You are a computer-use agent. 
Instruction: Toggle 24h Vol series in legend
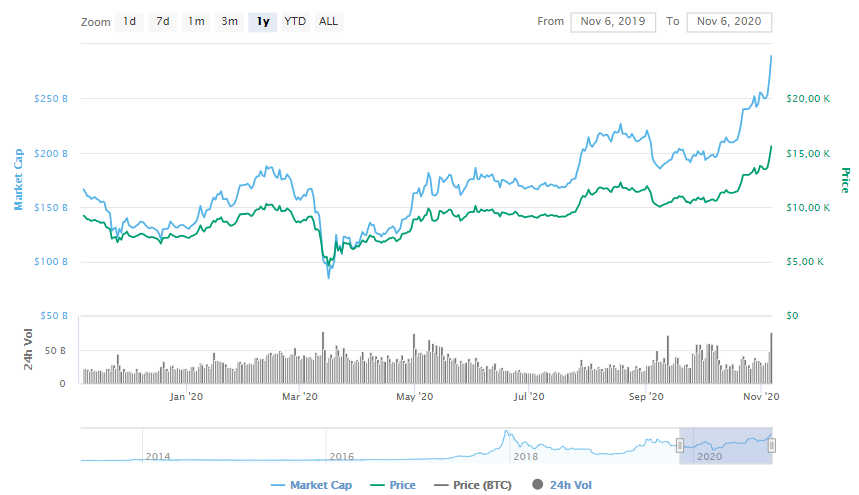click(562, 485)
